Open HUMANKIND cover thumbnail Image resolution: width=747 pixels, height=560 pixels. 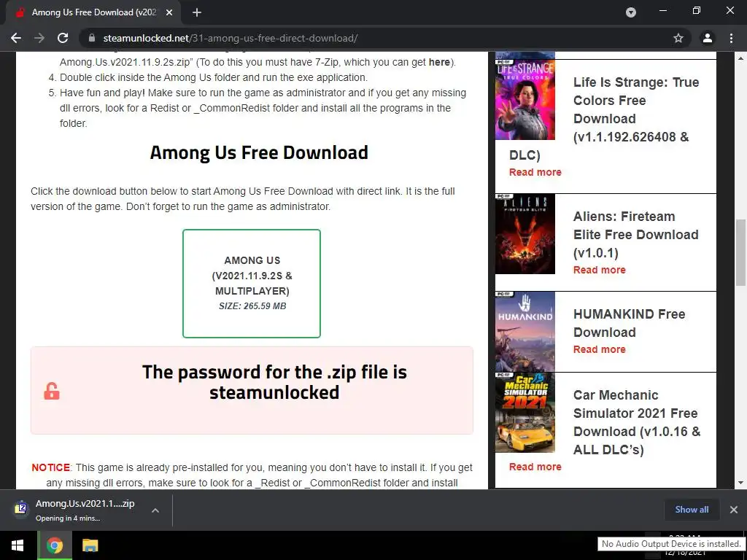pyautogui.click(x=525, y=332)
